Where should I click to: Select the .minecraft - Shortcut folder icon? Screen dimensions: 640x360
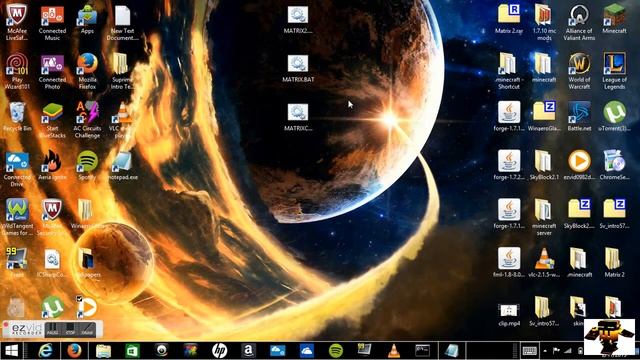point(509,71)
